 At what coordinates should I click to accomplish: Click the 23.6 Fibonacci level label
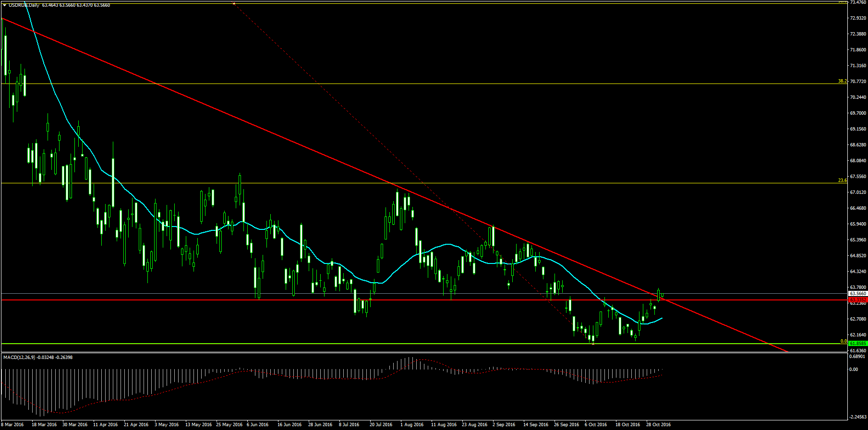coord(842,180)
